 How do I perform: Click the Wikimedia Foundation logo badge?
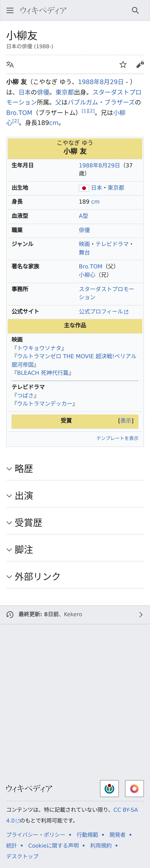click(x=109, y=788)
